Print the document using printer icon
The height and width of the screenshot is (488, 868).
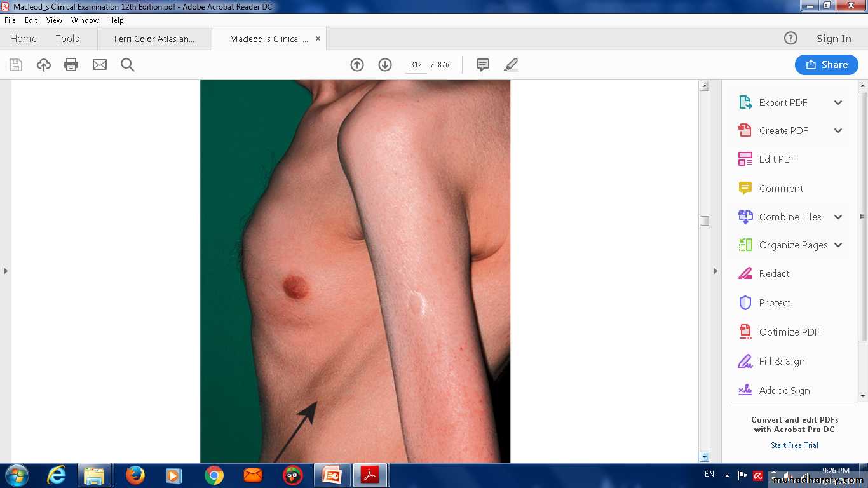(x=71, y=65)
